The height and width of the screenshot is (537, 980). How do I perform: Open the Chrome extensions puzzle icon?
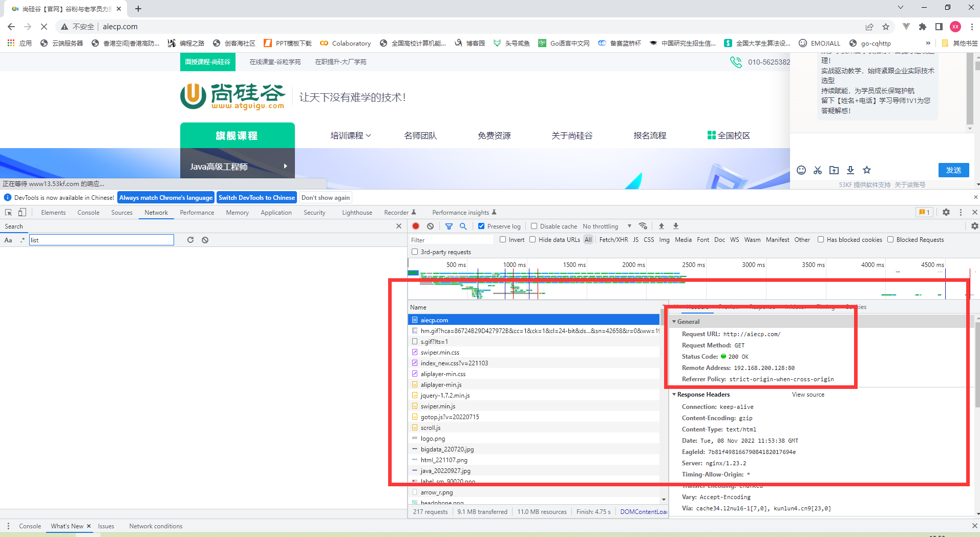point(923,27)
